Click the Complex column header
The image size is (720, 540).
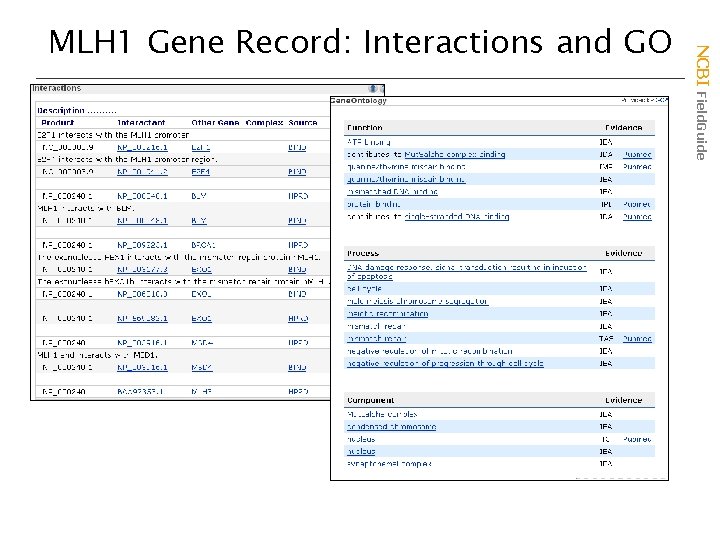(264, 123)
